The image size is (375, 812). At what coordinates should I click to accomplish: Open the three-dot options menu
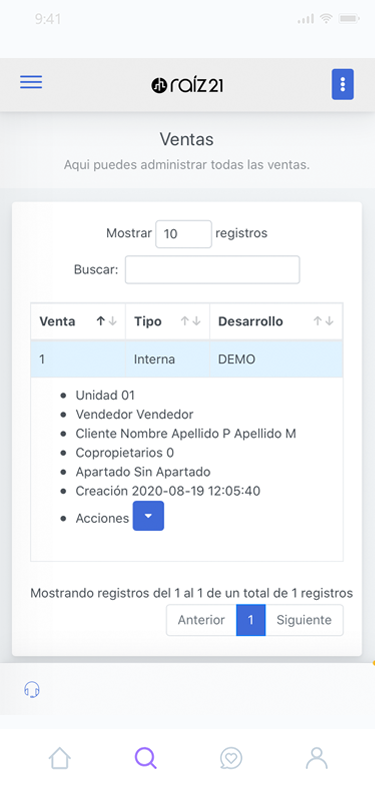point(343,84)
